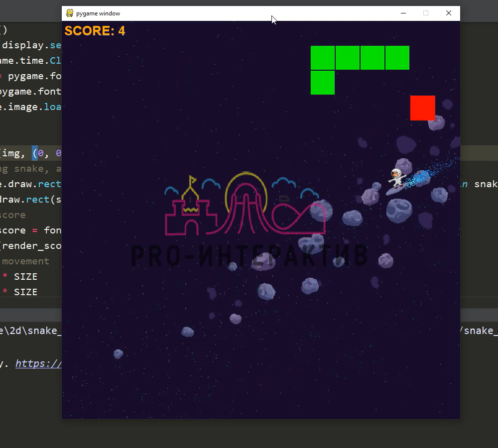Click 'score = fon' code line in editor
The height and width of the screenshot is (448, 498).
pos(31,230)
